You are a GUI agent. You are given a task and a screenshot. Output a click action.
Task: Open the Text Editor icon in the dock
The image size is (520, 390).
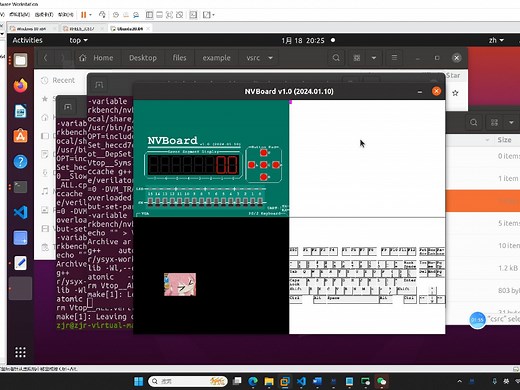20,263
